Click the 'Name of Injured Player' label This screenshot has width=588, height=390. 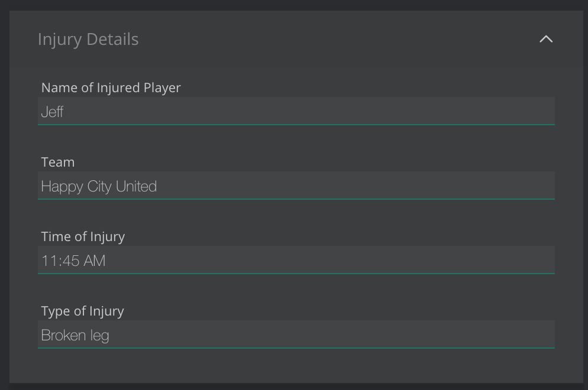[x=111, y=87]
